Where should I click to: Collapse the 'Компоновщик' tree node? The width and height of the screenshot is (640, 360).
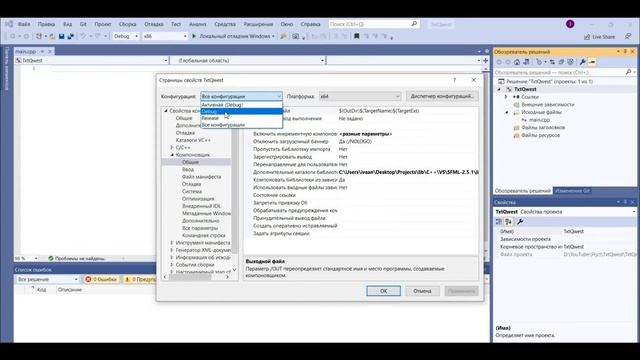tap(172, 155)
